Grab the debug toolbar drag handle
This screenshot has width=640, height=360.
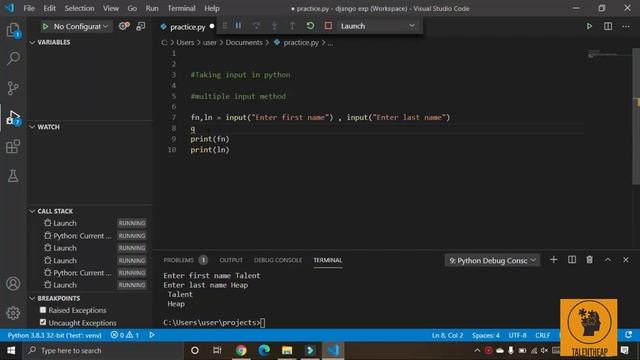(x=224, y=26)
